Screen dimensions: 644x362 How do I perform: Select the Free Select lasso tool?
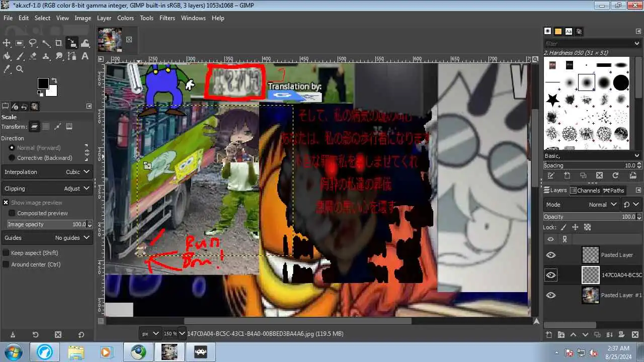33,43
